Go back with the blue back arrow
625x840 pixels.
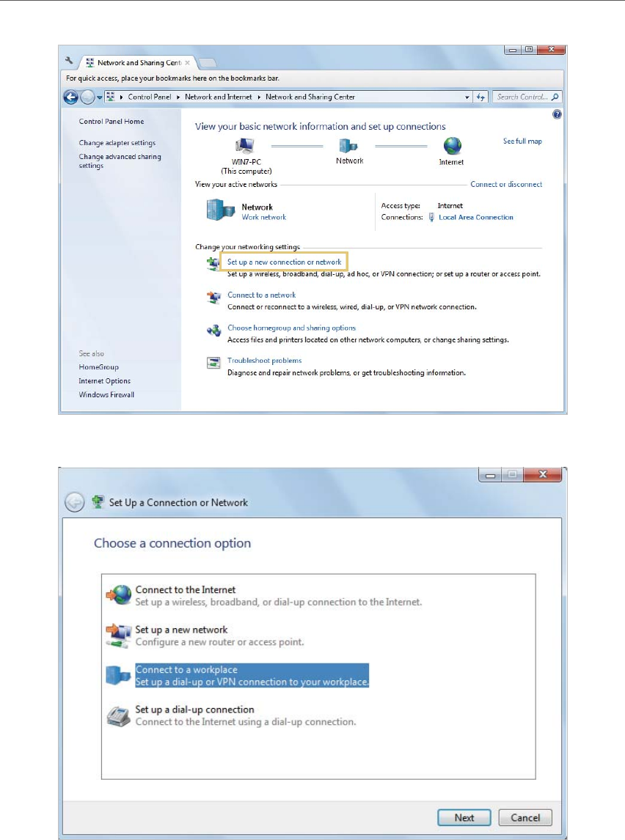click(x=70, y=97)
